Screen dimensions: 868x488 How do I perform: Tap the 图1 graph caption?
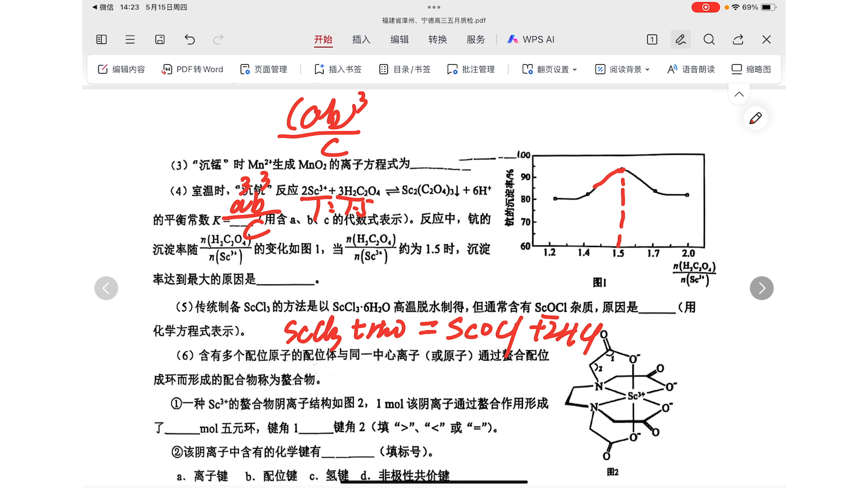[x=599, y=282]
